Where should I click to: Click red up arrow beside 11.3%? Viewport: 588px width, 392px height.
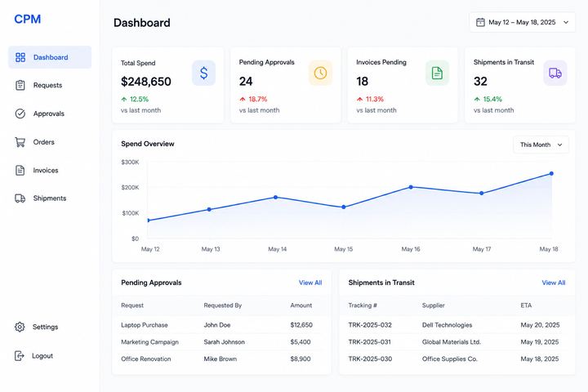coord(359,99)
